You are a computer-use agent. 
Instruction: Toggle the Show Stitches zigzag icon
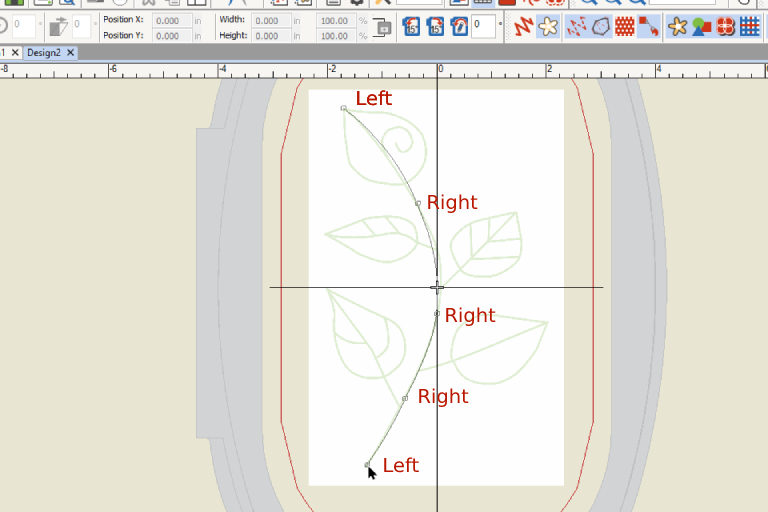[x=524, y=26]
